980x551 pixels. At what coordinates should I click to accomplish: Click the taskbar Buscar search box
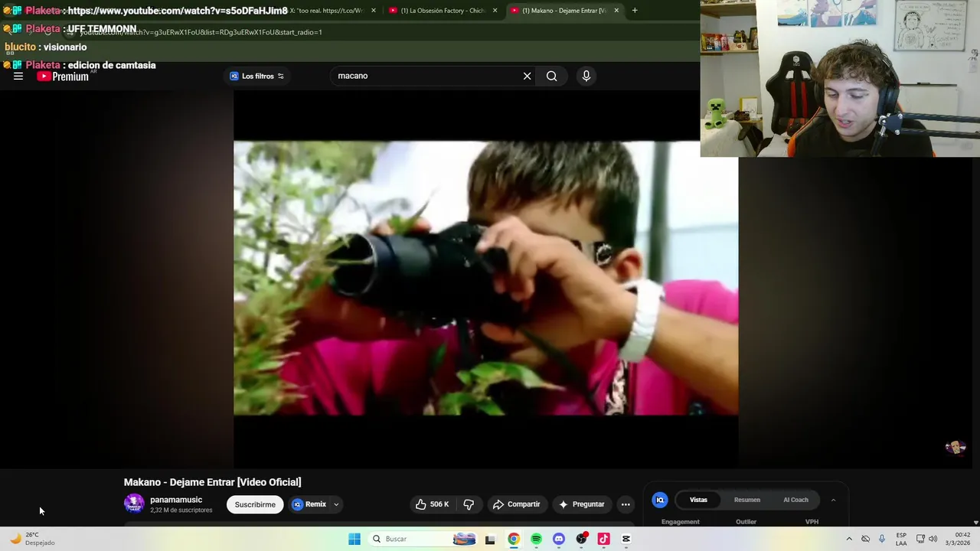423,539
